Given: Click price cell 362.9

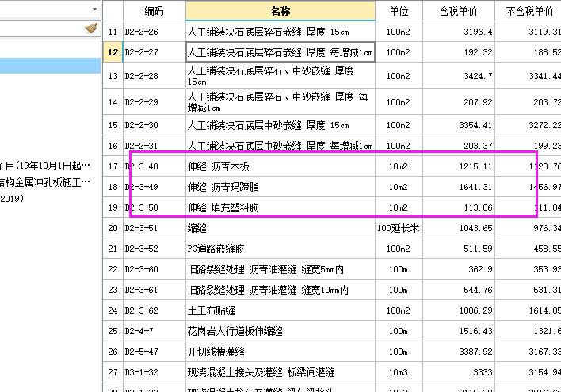Looking at the screenshot, I should click(x=458, y=269).
